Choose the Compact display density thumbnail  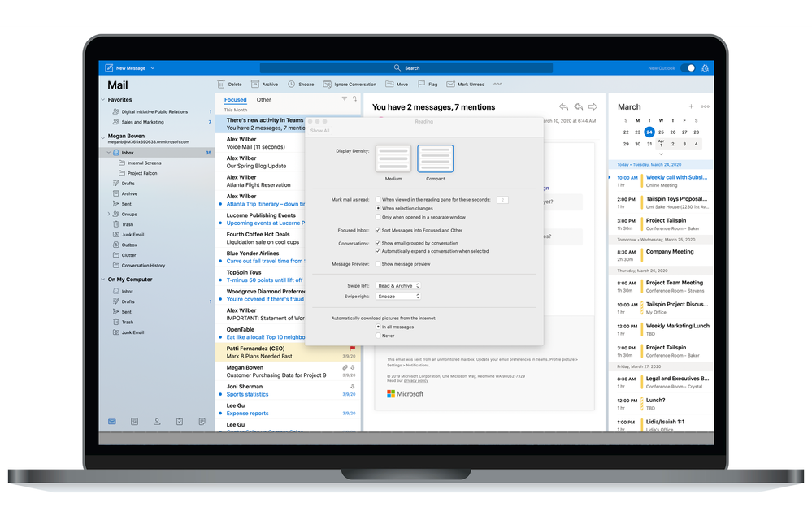click(x=436, y=158)
